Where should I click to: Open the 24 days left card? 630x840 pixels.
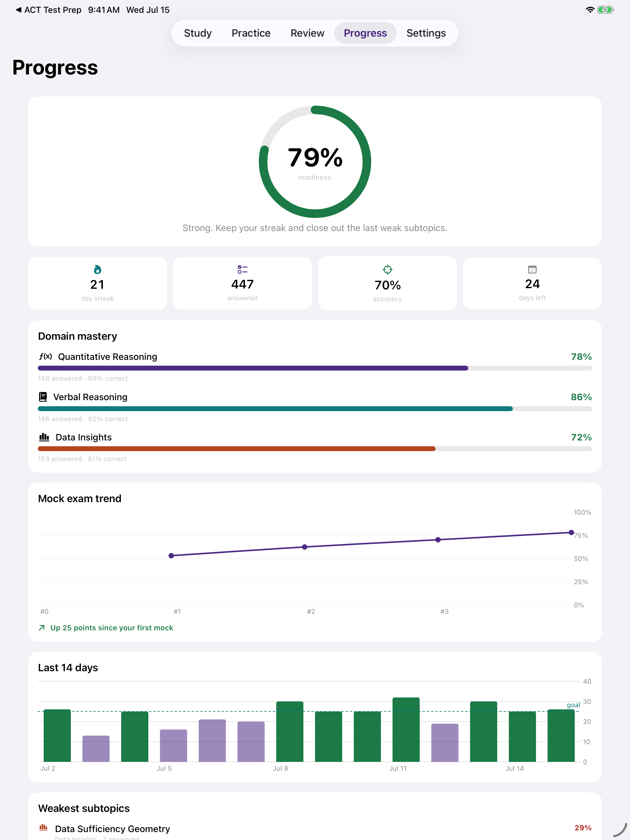click(532, 283)
